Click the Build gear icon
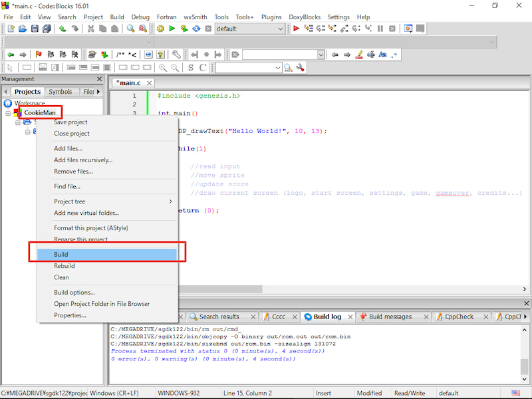Viewport: 532px width, 399px height. pyautogui.click(x=160, y=29)
